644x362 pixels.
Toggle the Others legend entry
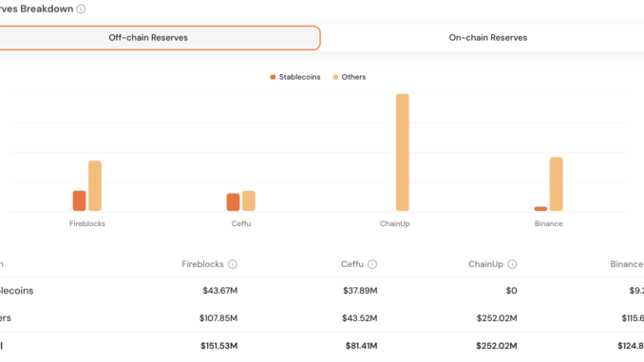pyautogui.click(x=350, y=77)
